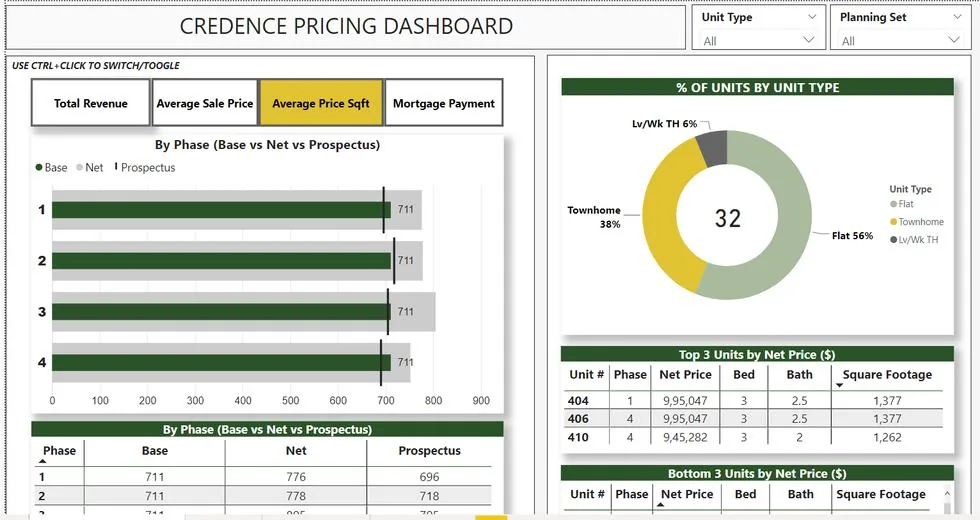Select the Average Price Sqft button
Screen dimensions: 980x520
(x=321, y=103)
